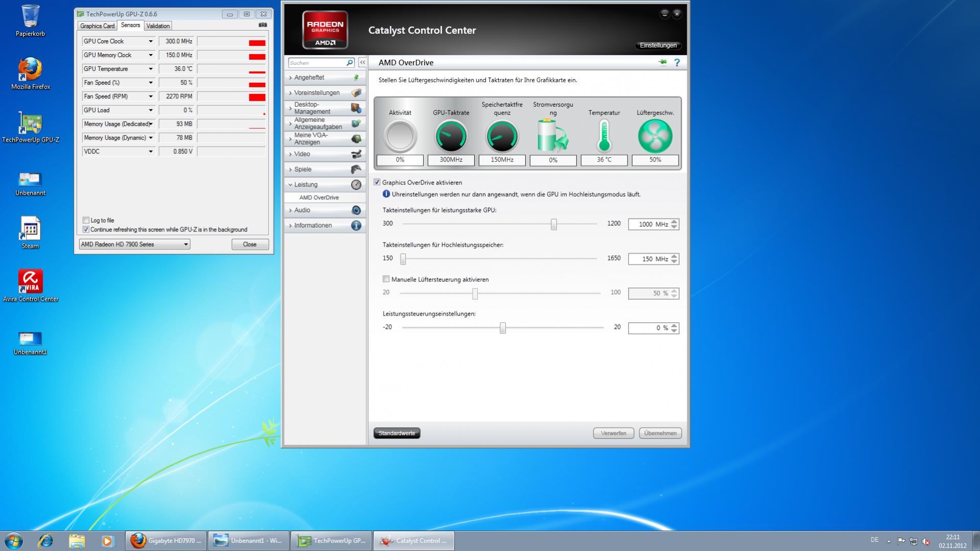The image size is (980, 551).
Task: Click the Verwerfen button
Action: click(613, 433)
